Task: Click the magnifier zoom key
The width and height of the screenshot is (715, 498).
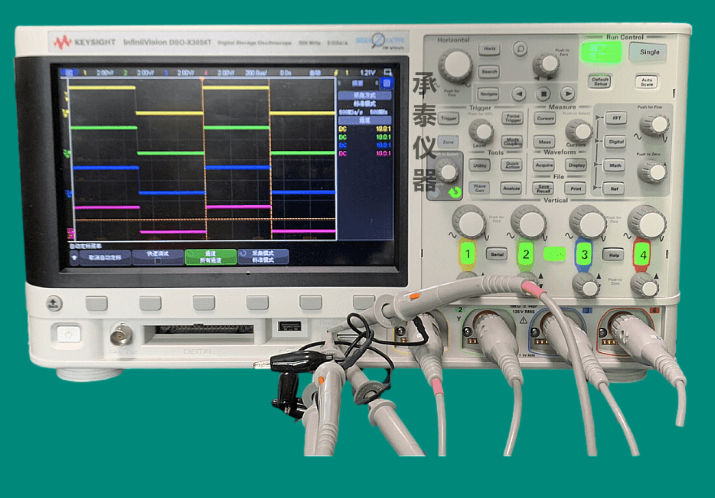Action: coord(520,48)
